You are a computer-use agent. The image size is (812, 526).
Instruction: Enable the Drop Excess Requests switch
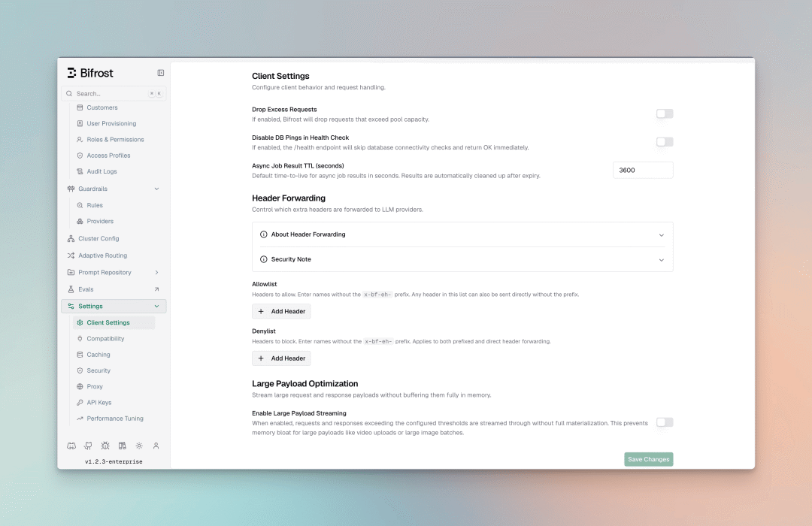pyautogui.click(x=665, y=114)
